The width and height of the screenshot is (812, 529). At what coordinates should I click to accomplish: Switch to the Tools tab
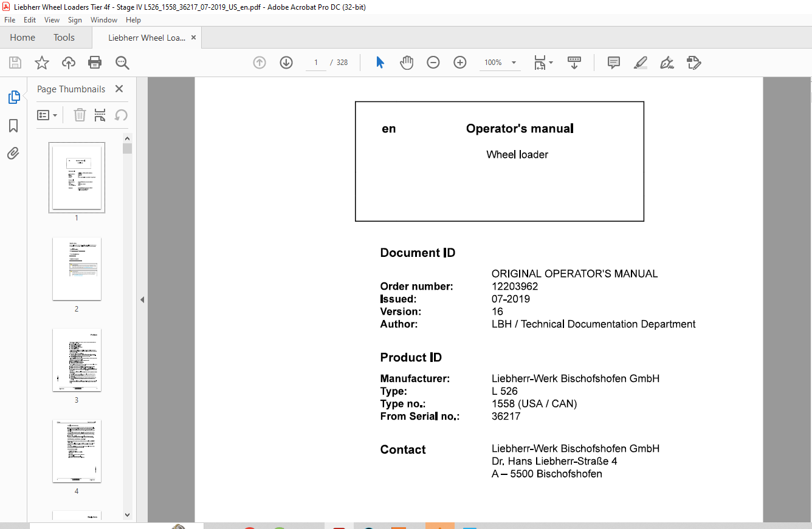coord(64,38)
